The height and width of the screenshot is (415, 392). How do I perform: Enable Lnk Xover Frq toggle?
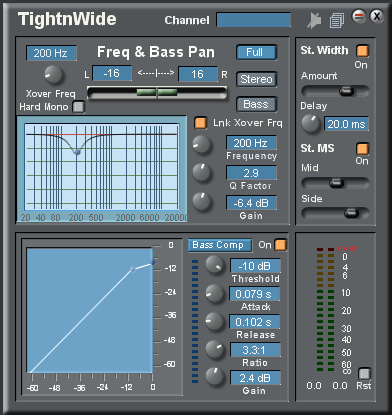200,122
